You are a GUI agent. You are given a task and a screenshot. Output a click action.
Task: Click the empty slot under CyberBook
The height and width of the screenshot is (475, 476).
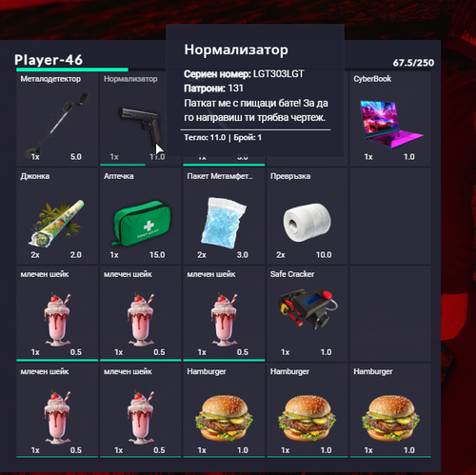(x=390, y=216)
